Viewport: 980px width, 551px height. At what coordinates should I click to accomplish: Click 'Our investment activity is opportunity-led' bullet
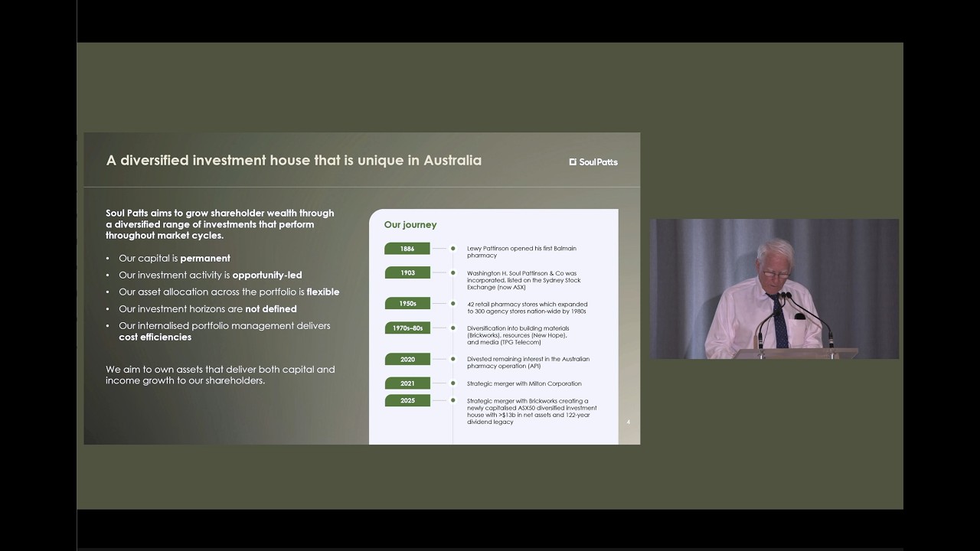[211, 275]
